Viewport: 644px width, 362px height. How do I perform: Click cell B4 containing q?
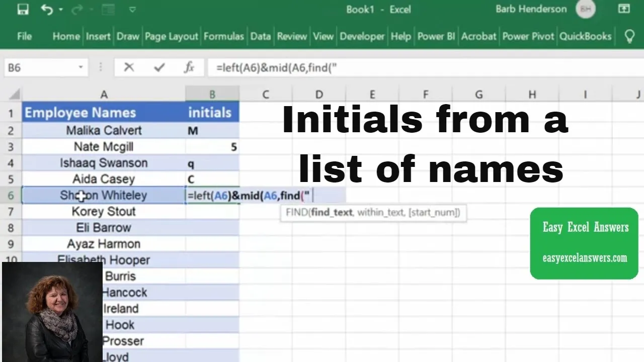point(212,163)
